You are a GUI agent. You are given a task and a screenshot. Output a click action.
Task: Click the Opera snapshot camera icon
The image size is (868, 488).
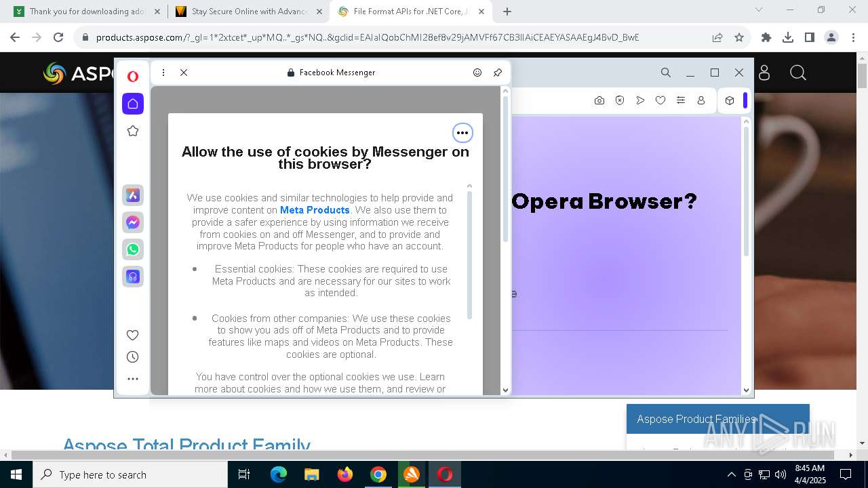point(599,100)
